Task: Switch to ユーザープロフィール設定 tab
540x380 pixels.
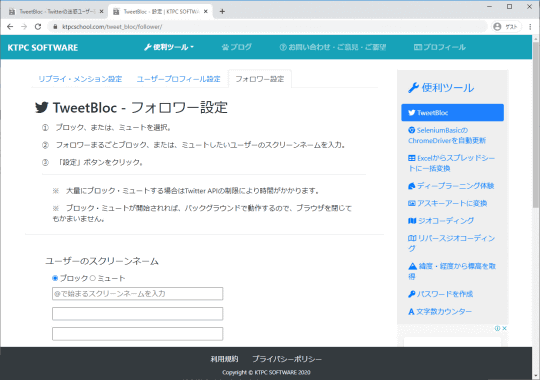Action: [x=178, y=79]
